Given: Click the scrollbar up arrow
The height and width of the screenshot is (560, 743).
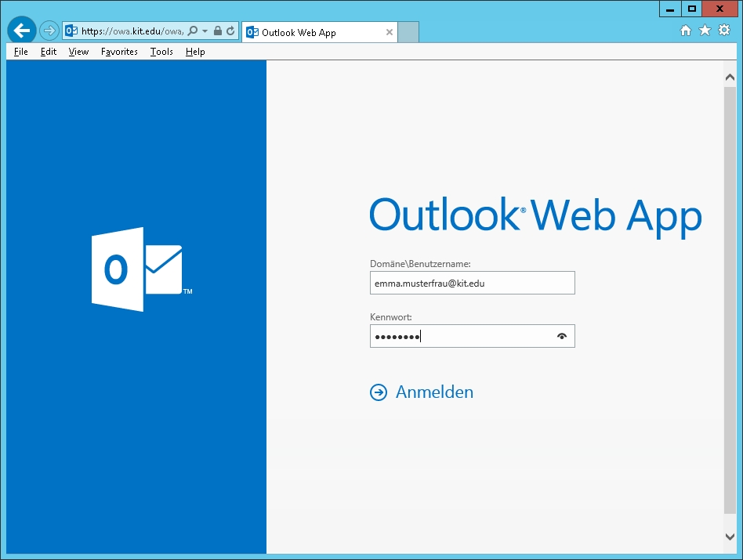Looking at the screenshot, I should (730, 78).
